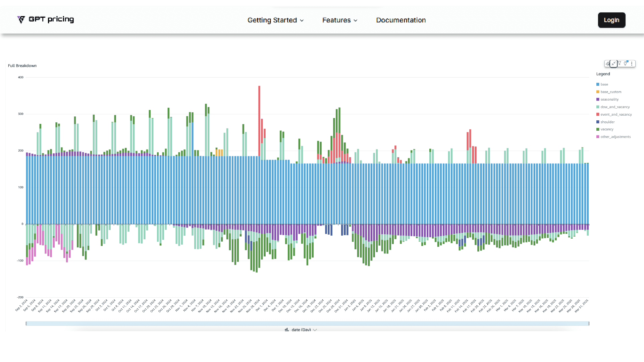Open the Documentation nav item
The image size is (644, 362).
point(401,20)
